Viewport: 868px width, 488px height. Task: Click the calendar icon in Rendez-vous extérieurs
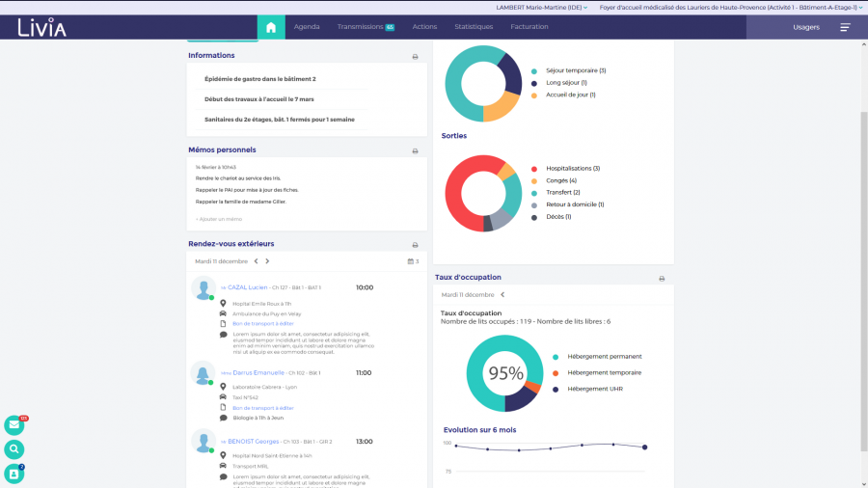tap(410, 261)
